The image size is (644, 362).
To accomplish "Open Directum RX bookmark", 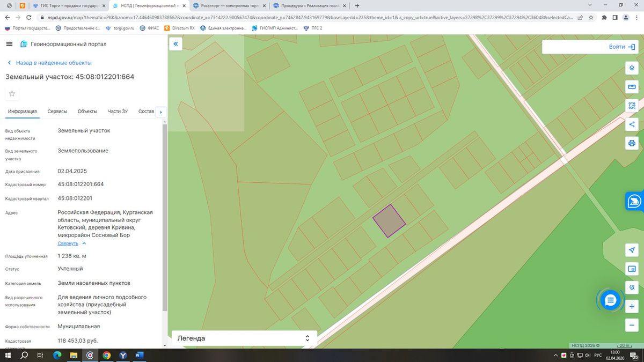I will [180, 28].
